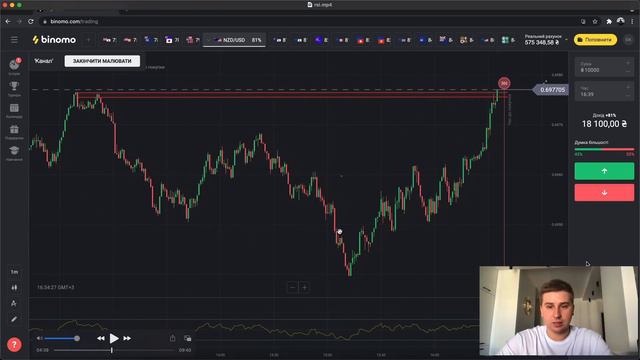This screenshot has height=360, width=640.
Task: Open the indicators tool in sidebar
Action: [14, 303]
